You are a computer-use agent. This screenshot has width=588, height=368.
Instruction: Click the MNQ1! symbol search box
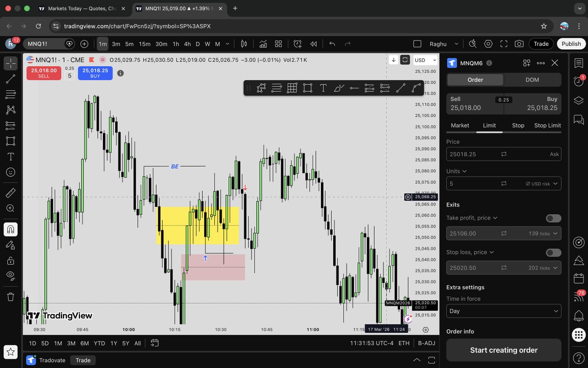coord(49,44)
